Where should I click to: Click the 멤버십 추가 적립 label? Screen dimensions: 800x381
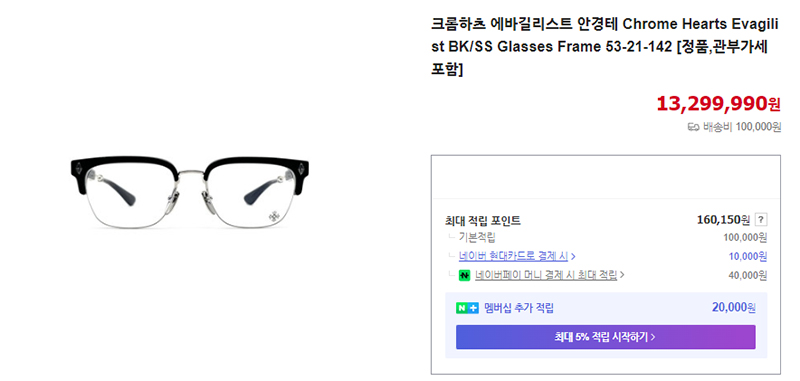tap(519, 308)
